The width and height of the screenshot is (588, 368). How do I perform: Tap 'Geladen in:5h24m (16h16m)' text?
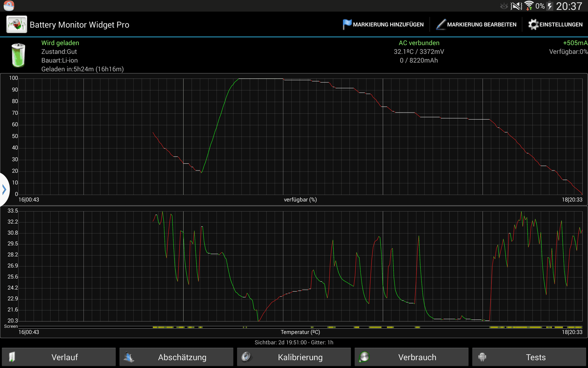point(83,69)
